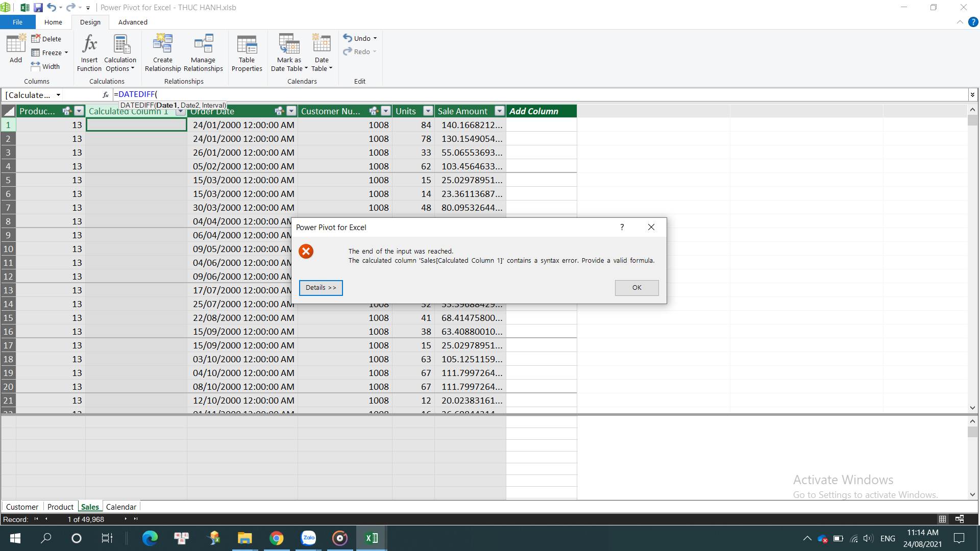This screenshot has height=551, width=980.
Task: Switch to the Customer sheet tab
Action: 22,507
